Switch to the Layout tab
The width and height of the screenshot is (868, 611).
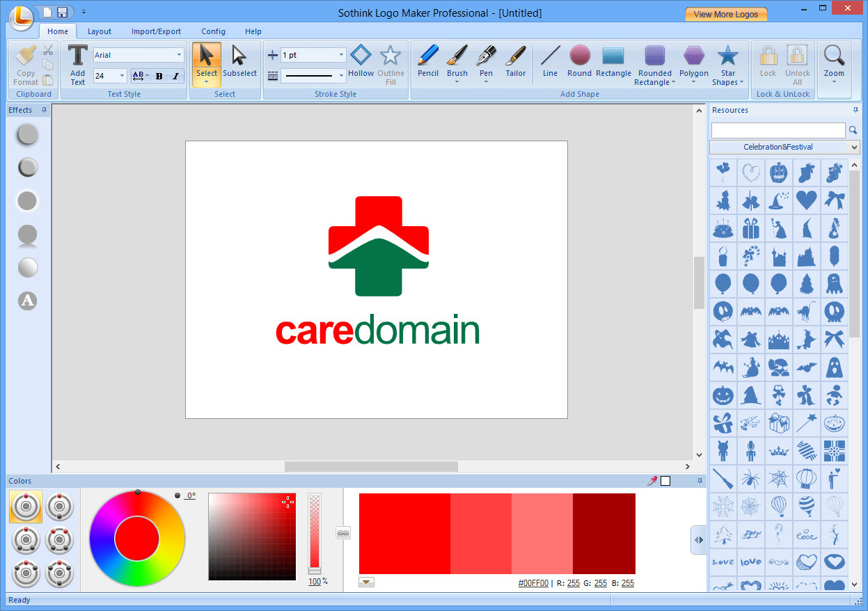pos(99,31)
